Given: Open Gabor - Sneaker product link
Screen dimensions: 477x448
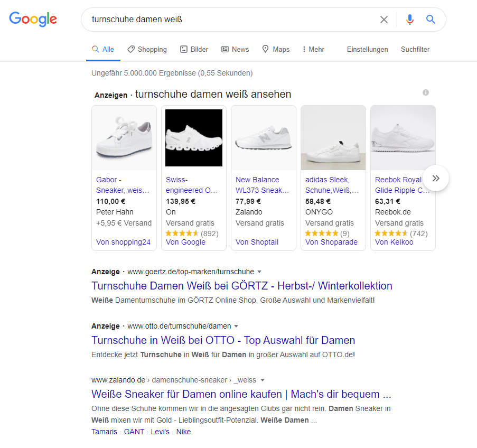Looking at the screenshot, I should [x=123, y=185].
